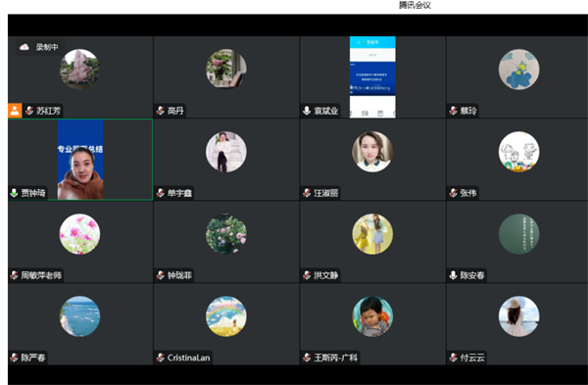Image resolution: width=588 pixels, height=385 pixels.
Task: Click the name label 王斯芮-广科
Action: (x=335, y=358)
